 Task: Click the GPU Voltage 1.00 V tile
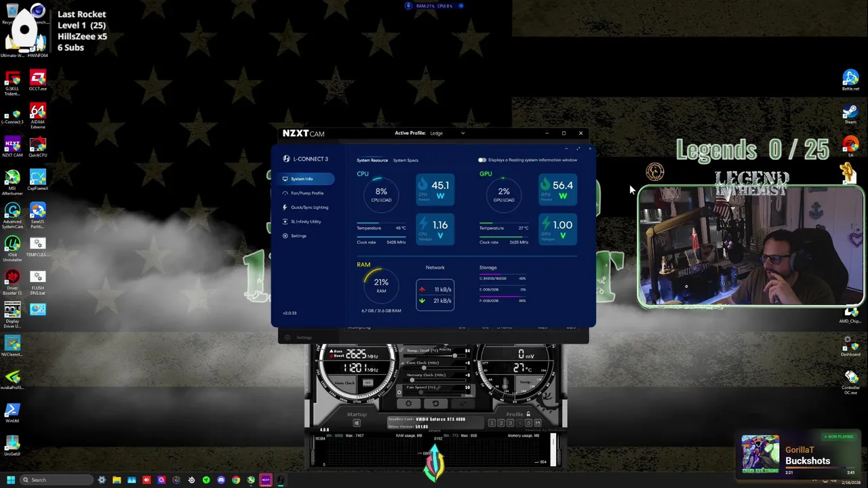point(557,230)
